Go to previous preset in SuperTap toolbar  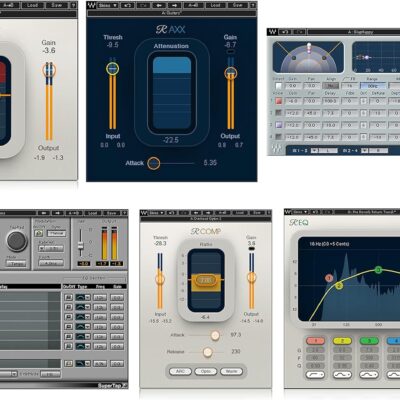coord(43,213)
